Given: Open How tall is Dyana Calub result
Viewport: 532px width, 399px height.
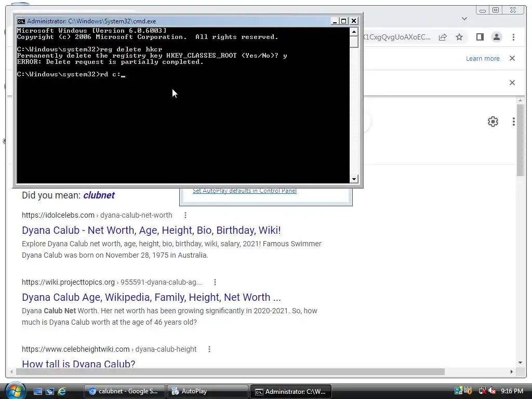Looking at the screenshot, I should (78, 364).
